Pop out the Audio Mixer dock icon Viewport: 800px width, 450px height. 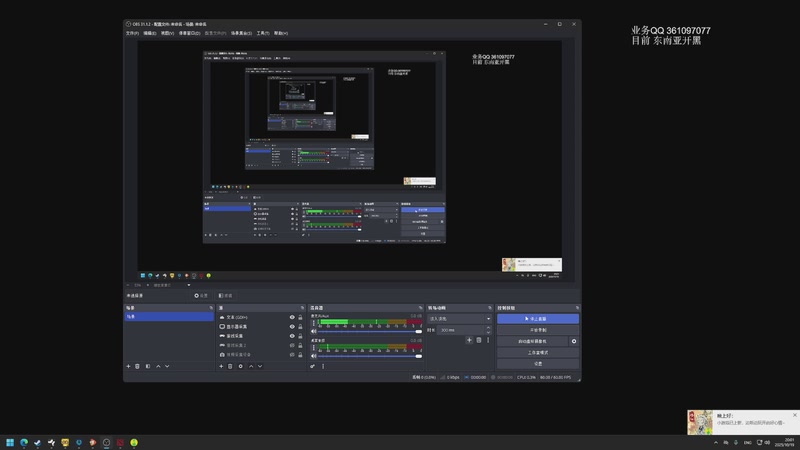pos(420,308)
